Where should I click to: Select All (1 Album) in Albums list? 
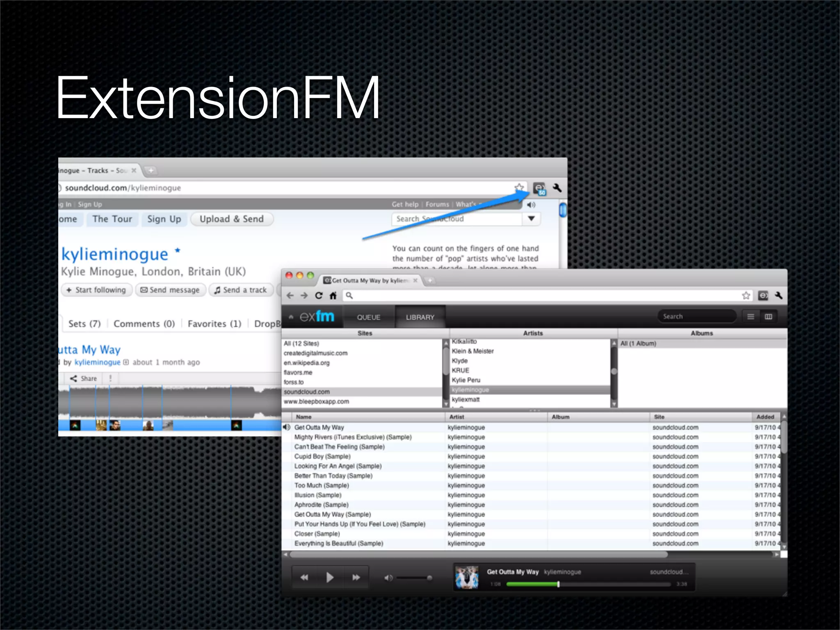point(702,343)
